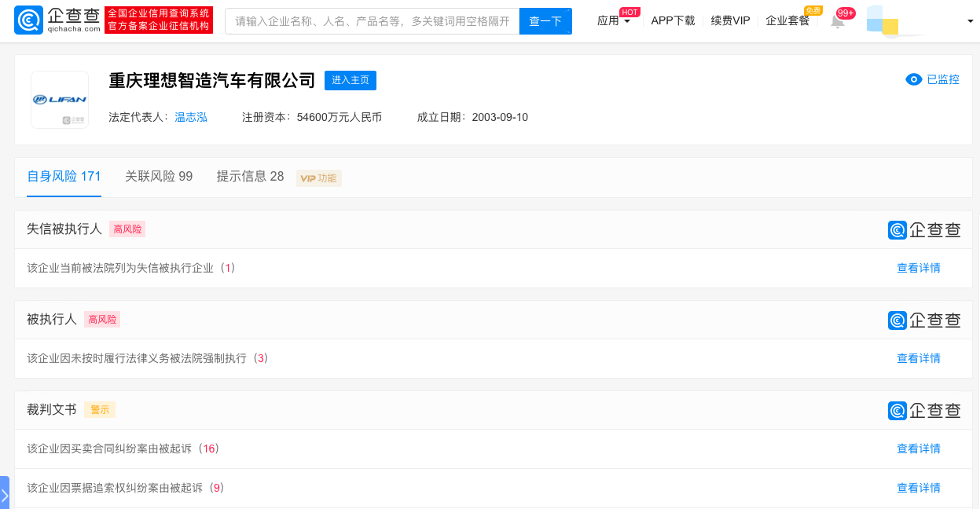Click the 裁判文书 section heading
The height and width of the screenshot is (509, 980).
[52, 410]
